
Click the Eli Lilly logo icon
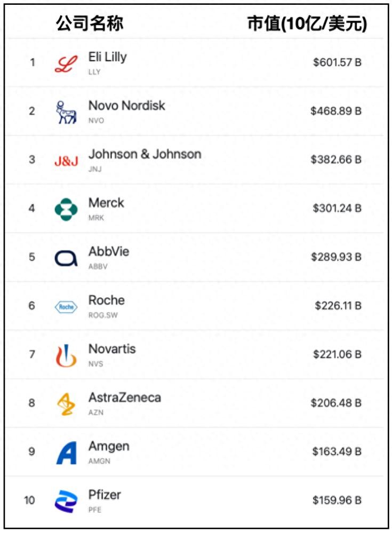(66, 63)
